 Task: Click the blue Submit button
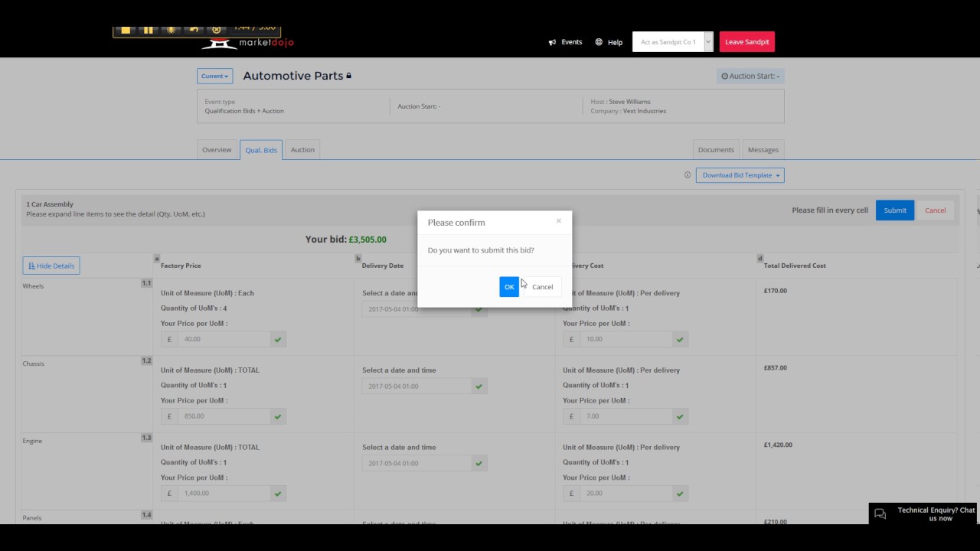tap(895, 210)
